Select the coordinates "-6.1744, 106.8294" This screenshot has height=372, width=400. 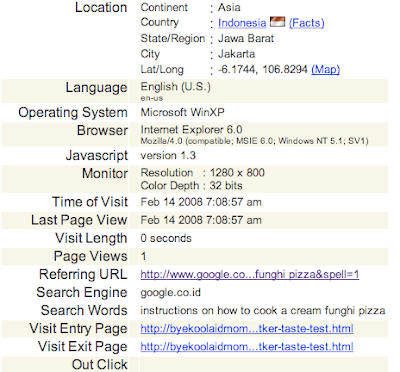click(x=263, y=69)
